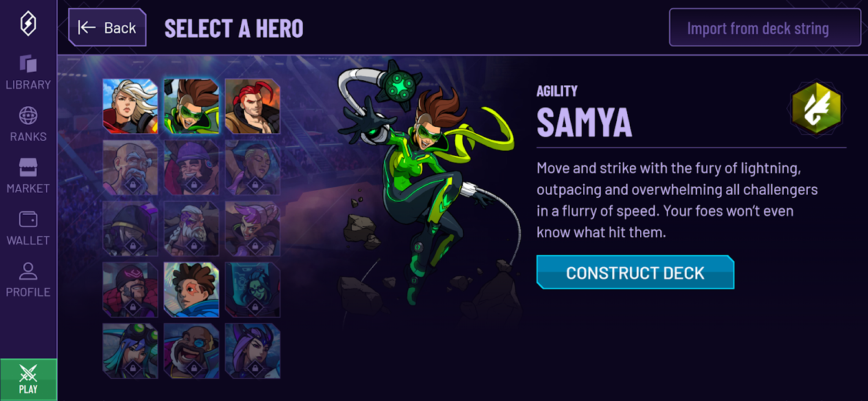Select the blonde-haired hero portrait
The width and height of the screenshot is (868, 401).
pyautogui.click(x=130, y=106)
